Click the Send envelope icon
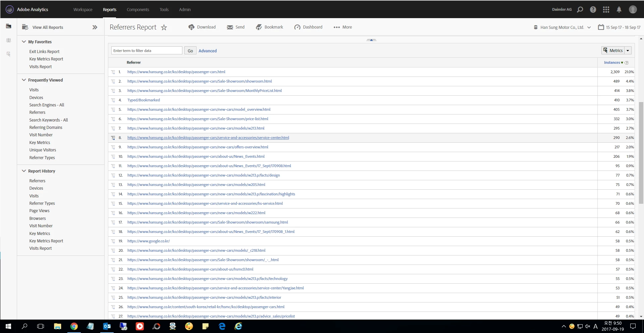The image size is (644, 333). [x=230, y=27]
